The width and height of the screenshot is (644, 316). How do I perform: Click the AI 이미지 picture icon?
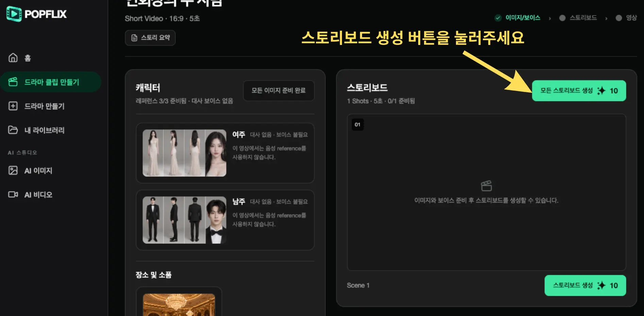(13, 170)
